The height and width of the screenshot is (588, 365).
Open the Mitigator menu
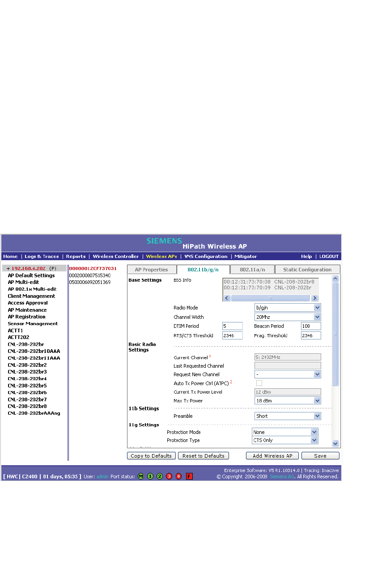point(246,257)
